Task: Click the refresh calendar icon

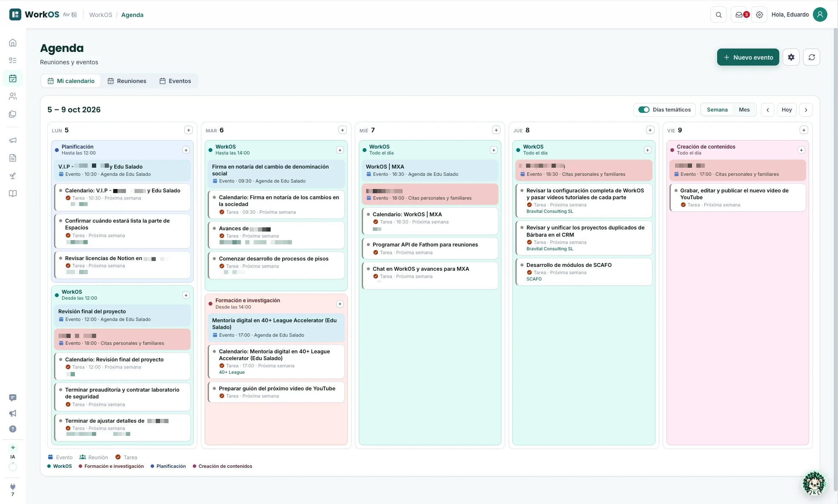Action: [812, 57]
